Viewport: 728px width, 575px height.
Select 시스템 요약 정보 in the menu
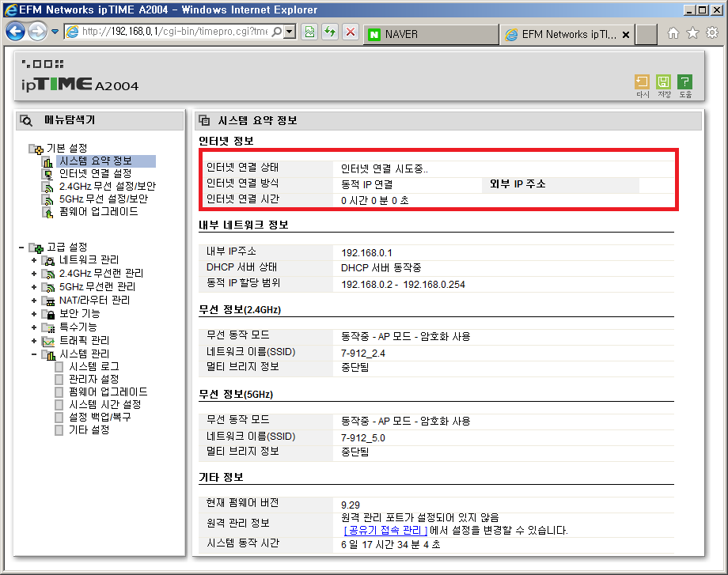click(x=96, y=161)
